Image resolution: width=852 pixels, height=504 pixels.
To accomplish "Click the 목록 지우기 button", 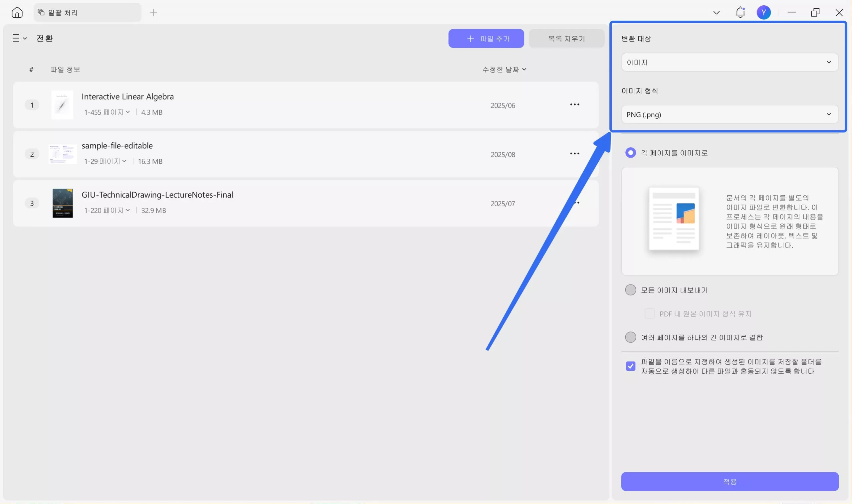I will (566, 38).
